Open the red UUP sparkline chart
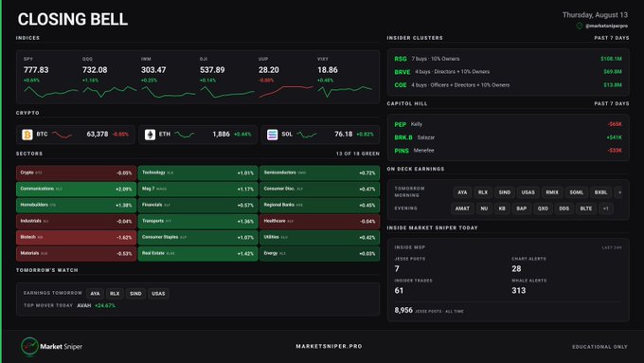This screenshot has width=644, height=363. pos(286,91)
